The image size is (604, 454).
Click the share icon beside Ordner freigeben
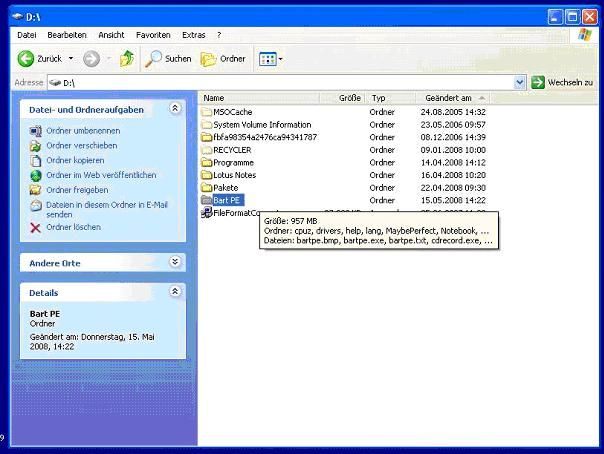coord(35,190)
